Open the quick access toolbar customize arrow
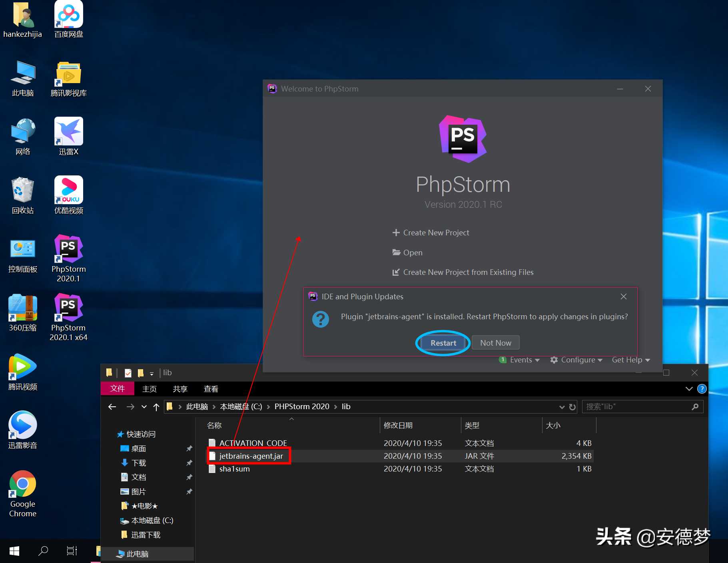 click(x=152, y=374)
